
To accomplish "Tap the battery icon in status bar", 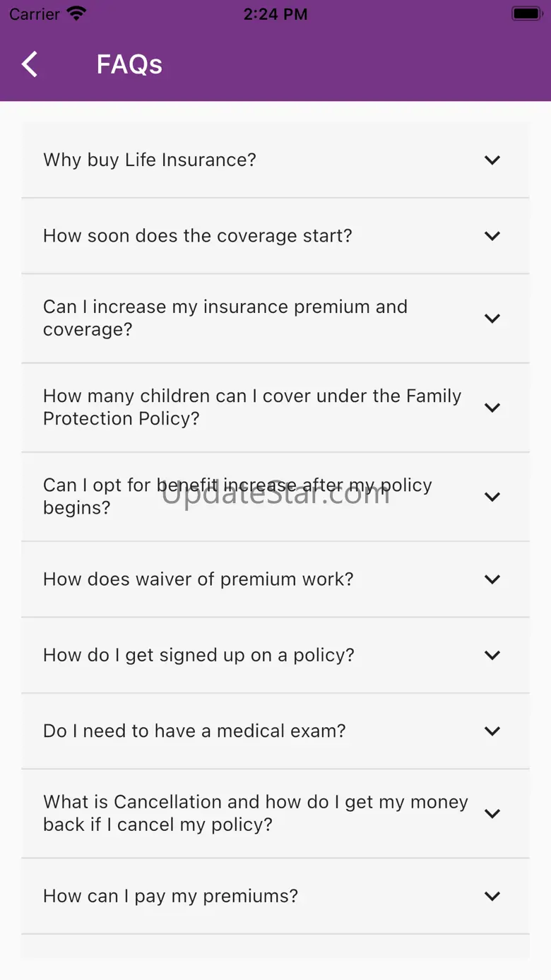I will tap(526, 14).
